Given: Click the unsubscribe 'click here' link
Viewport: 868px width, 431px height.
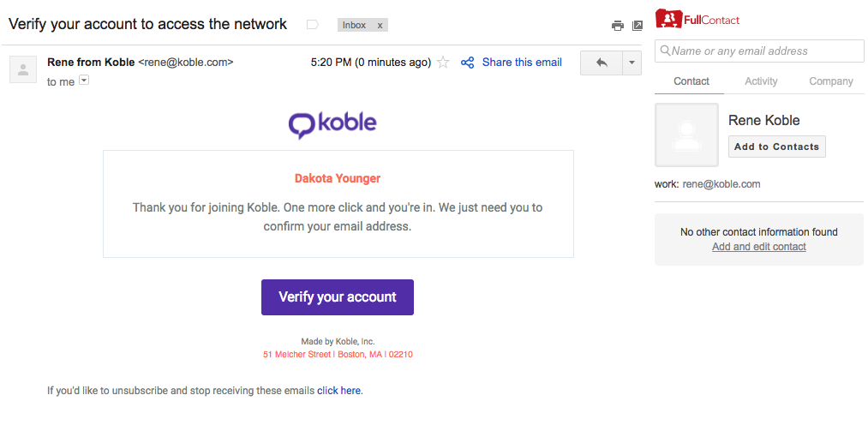Looking at the screenshot, I should click(338, 391).
